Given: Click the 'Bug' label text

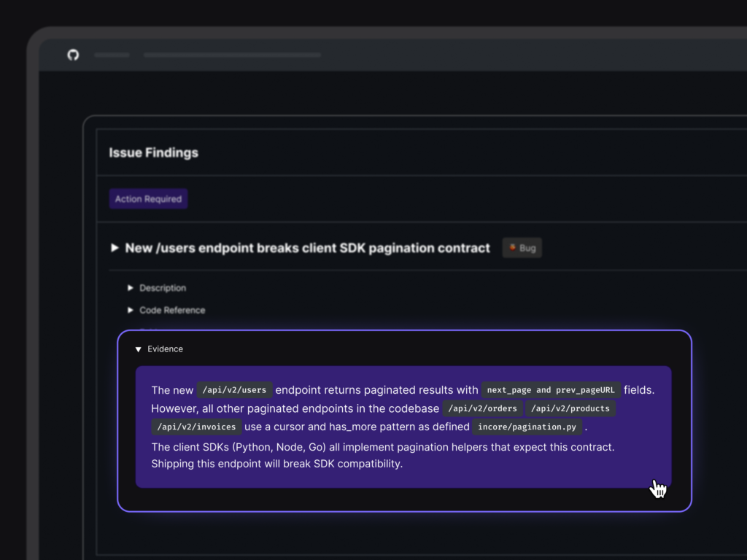Looking at the screenshot, I should pos(528,248).
